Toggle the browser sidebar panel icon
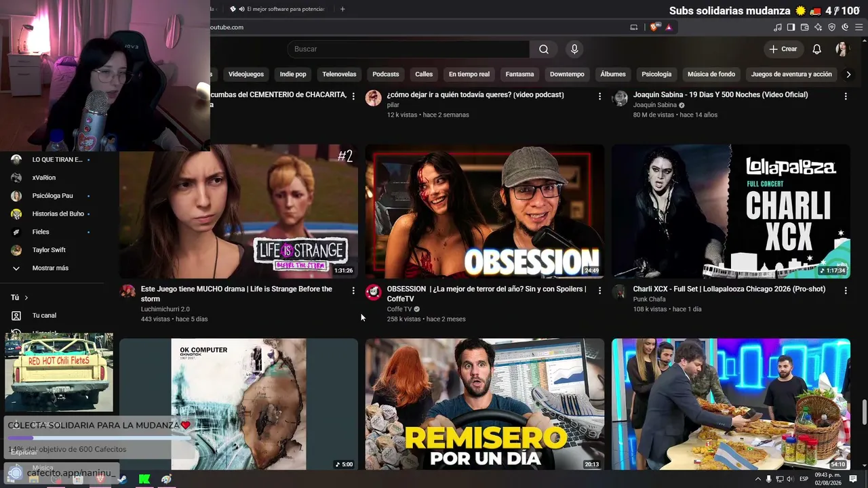This screenshot has width=868, height=488. [791, 27]
